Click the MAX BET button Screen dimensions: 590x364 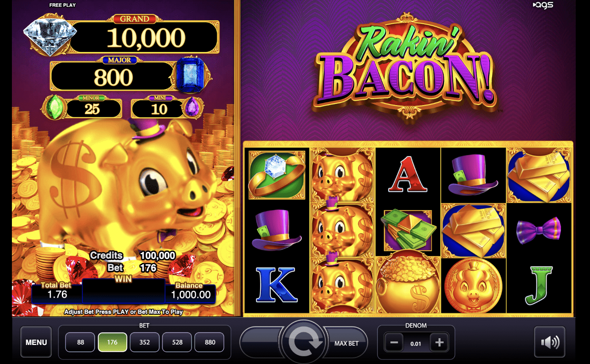pos(347,343)
